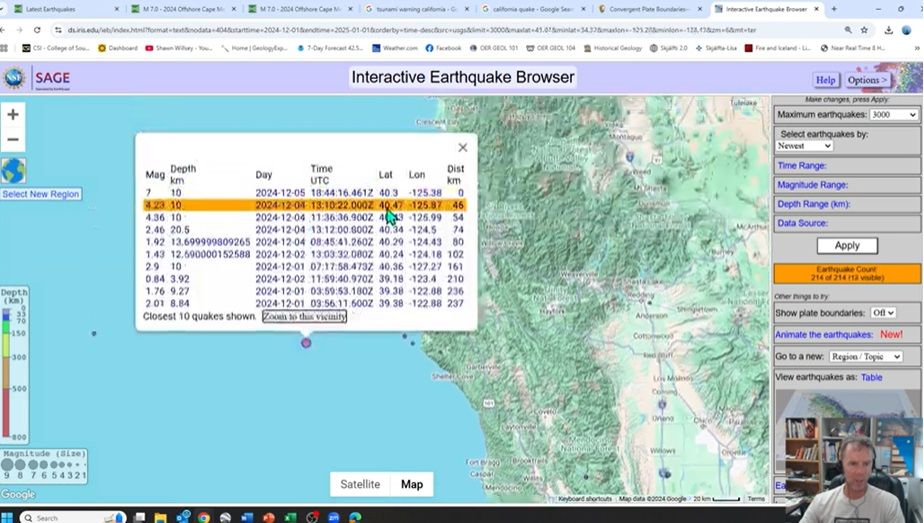Bookmark this page with the star icon

866,30
